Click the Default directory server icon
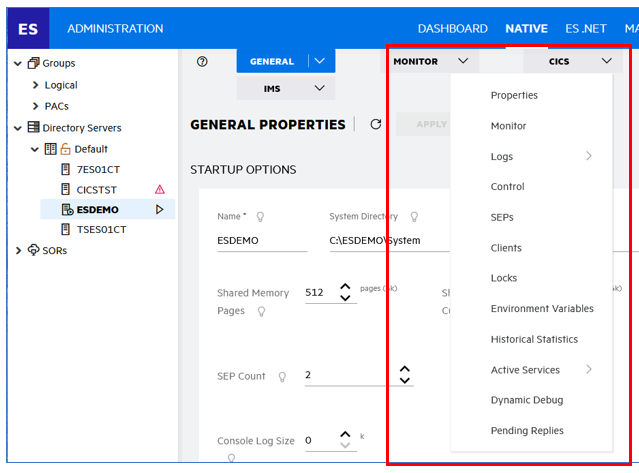Image resolution: width=639 pixels, height=473 pixels. coord(51,149)
